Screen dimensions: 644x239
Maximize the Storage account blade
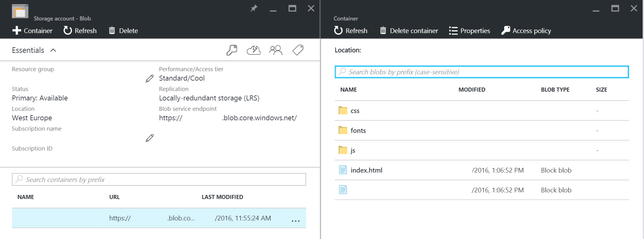click(x=292, y=8)
